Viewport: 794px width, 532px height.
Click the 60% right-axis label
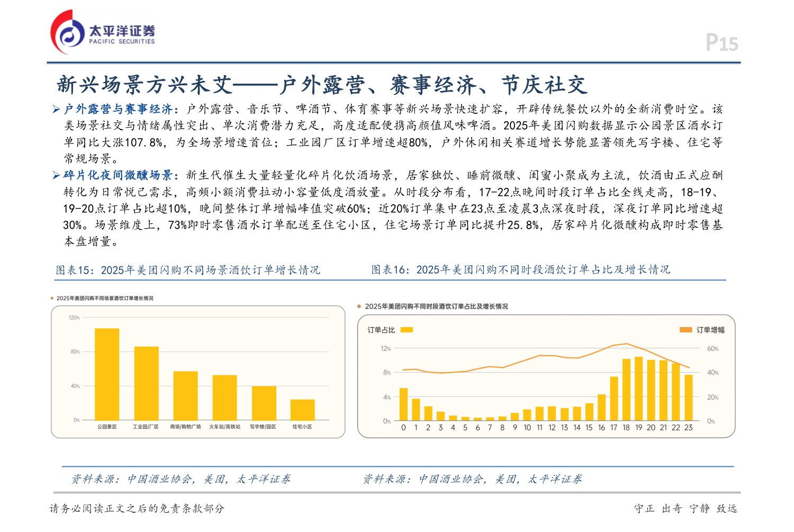713,348
